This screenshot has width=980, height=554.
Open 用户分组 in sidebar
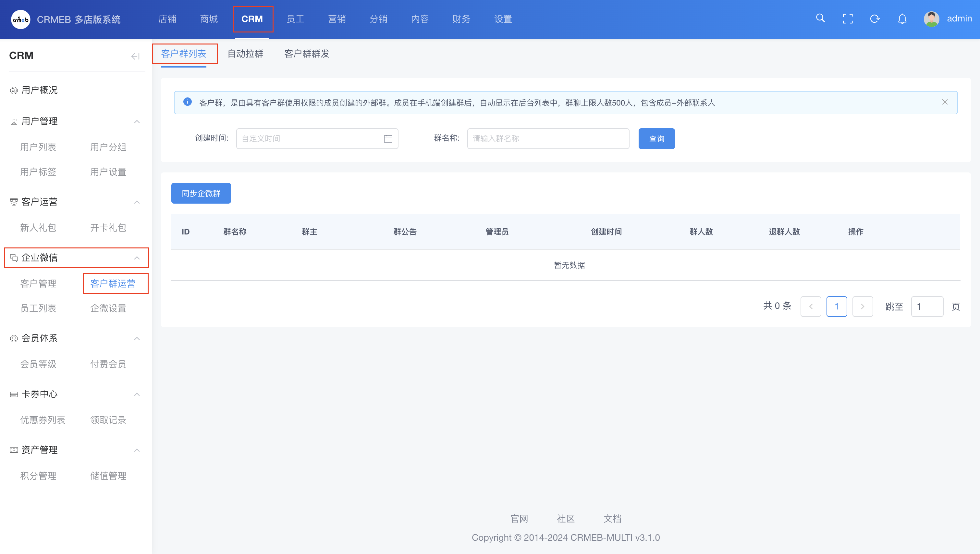click(108, 147)
